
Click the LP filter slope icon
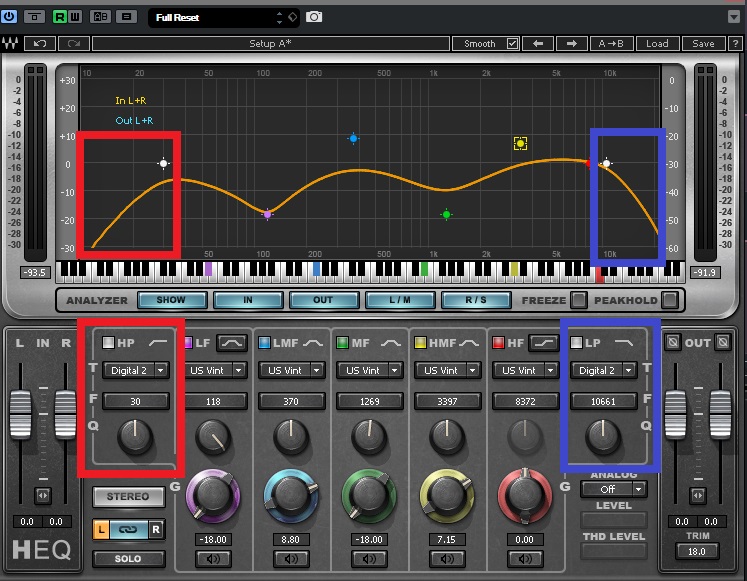click(624, 343)
